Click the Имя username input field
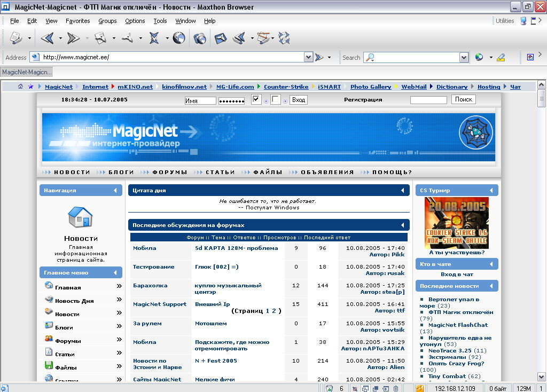547x392 pixels. [200, 100]
